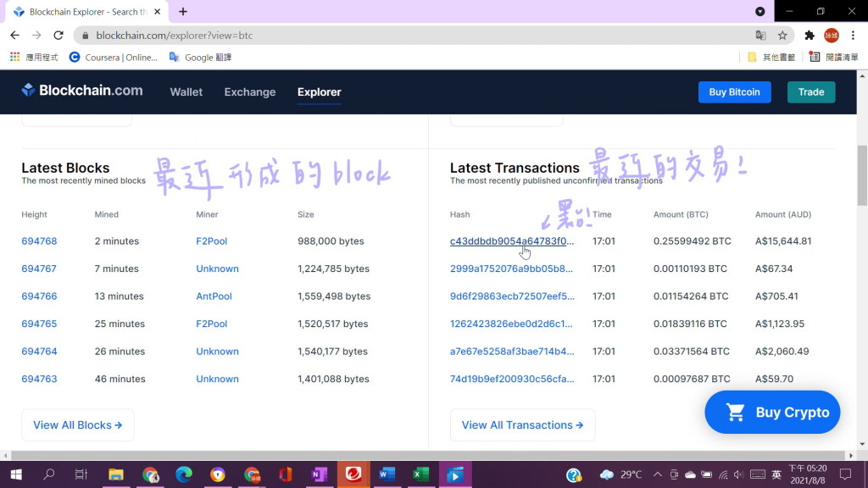Screen dimensions: 868x488
Task: Open transaction hash a7e67e5258af3bae714b4
Action: (512, 352)
